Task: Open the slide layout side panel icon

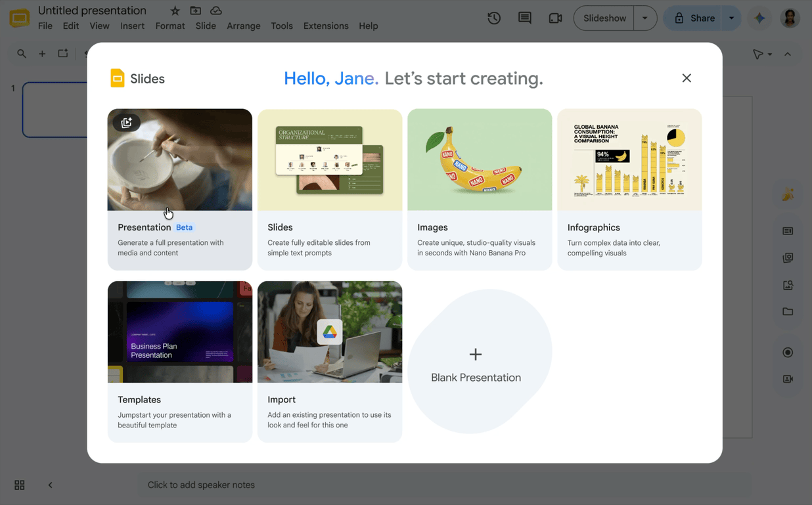Action: click(x=788, y=231)
